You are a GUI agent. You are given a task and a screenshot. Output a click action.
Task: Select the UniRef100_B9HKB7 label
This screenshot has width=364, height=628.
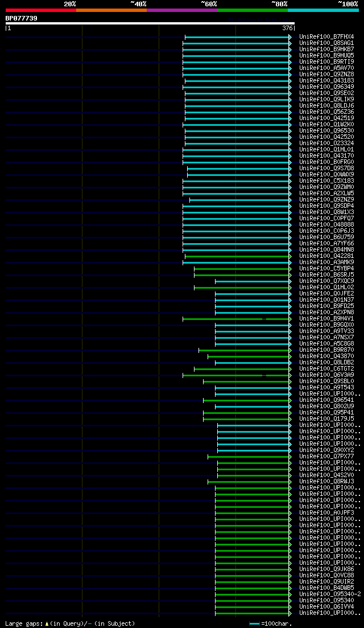[326, 50]
